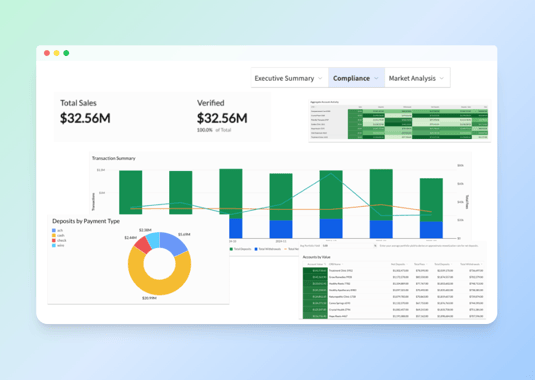Click the green maximize window button
This screenshot has height=380, width=535.
point(66,53)
